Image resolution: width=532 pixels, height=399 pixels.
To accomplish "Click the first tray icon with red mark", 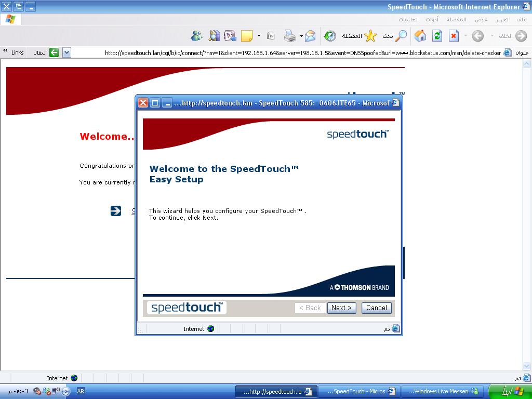I will (37, 391).
